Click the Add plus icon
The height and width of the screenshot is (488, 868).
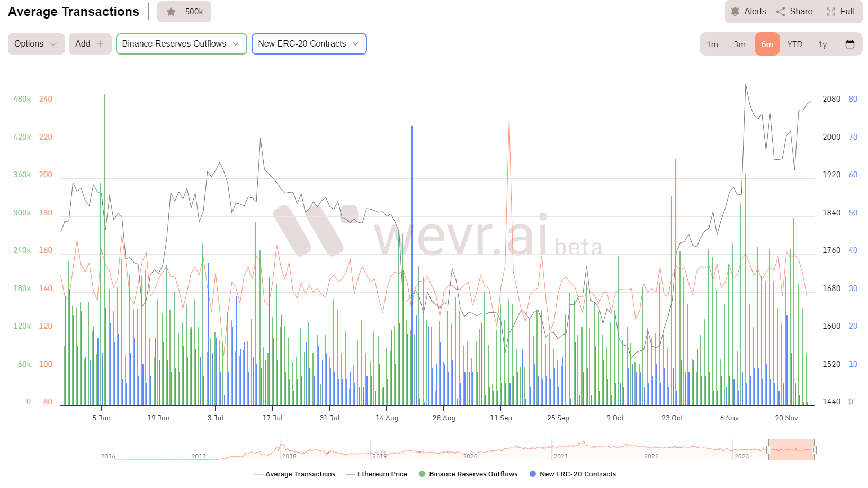[101, 44]
